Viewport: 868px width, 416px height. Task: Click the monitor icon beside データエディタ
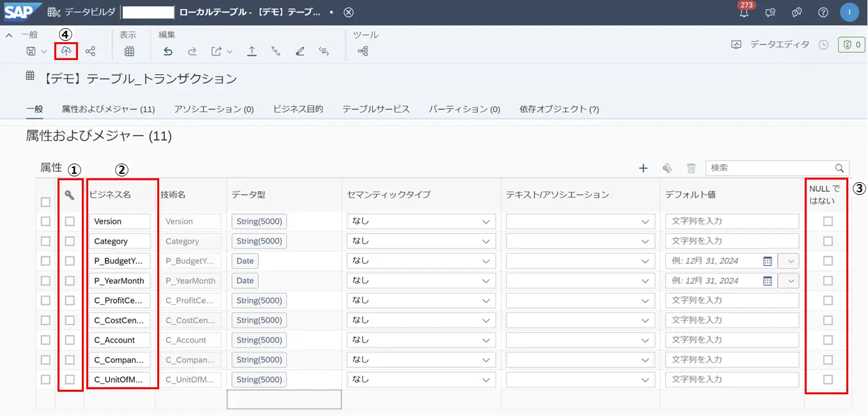(736, 45)
